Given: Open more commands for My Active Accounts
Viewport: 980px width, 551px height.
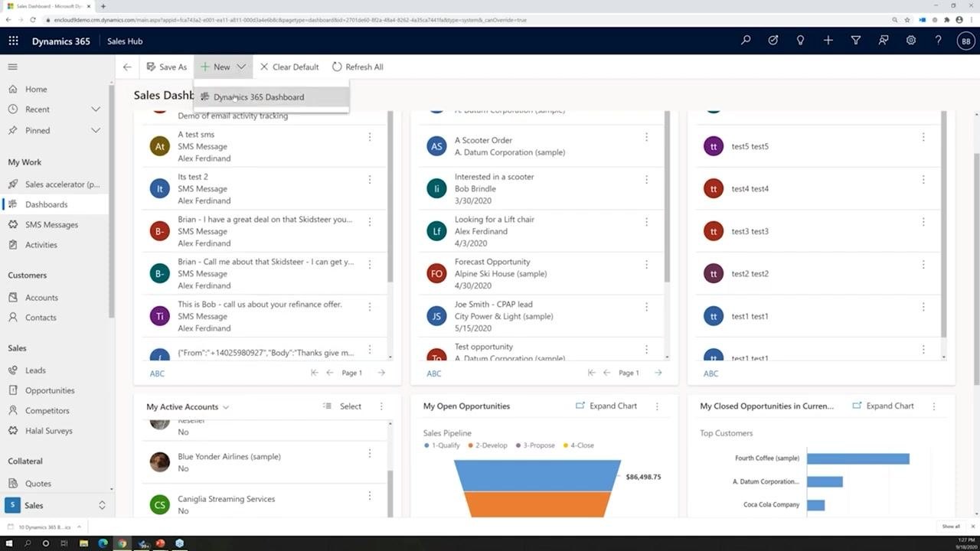Looking at the screenshot, I should pyautogui.click(x=381, y=406).
